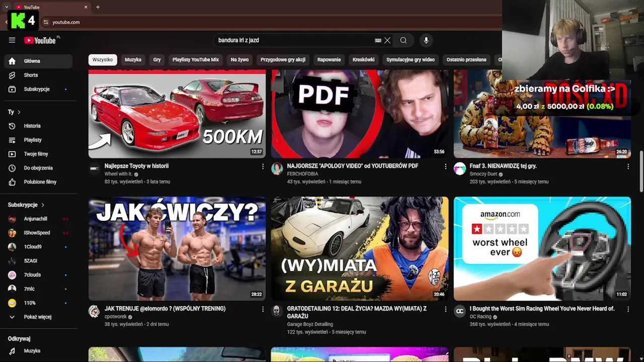Click the YouTube logo
The width and height of the screenshot is (644, 362).
point(40,40)
